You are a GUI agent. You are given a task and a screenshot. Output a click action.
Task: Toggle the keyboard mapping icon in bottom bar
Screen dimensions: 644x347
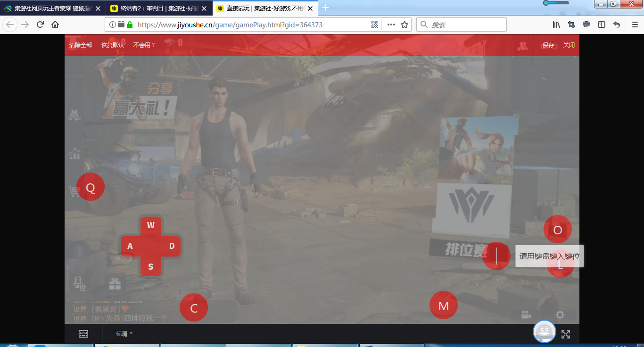[83, 334]
